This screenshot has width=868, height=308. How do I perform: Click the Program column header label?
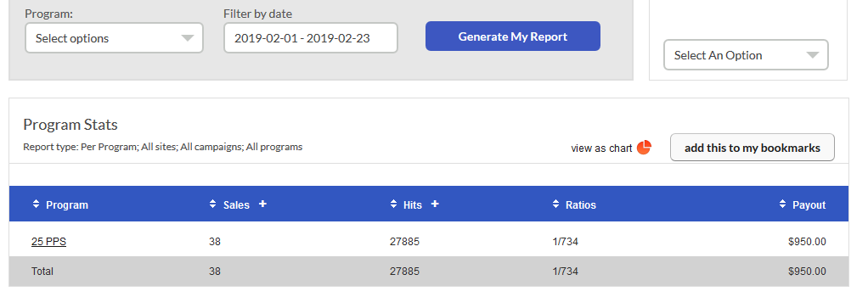click(67, 205)
